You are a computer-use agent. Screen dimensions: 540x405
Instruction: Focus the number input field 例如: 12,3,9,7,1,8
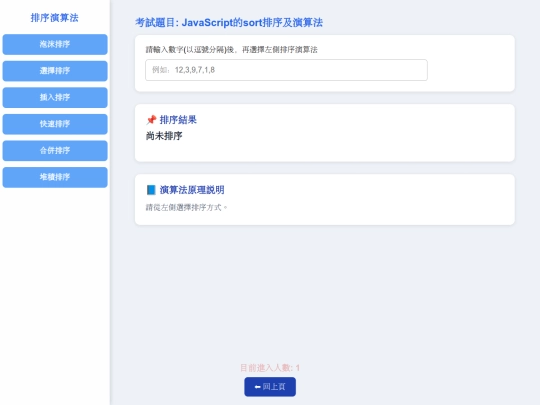pyautogui.click(x=286, y=70)
